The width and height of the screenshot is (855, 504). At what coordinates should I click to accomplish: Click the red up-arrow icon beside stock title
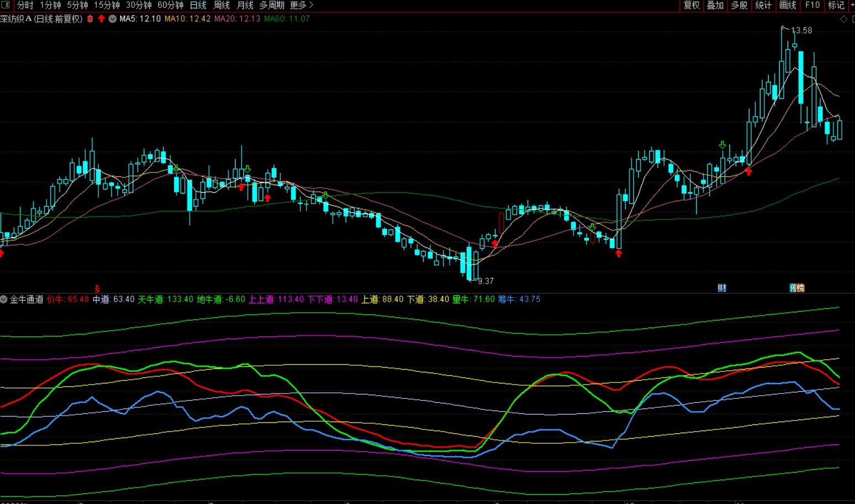pos(101,19)
